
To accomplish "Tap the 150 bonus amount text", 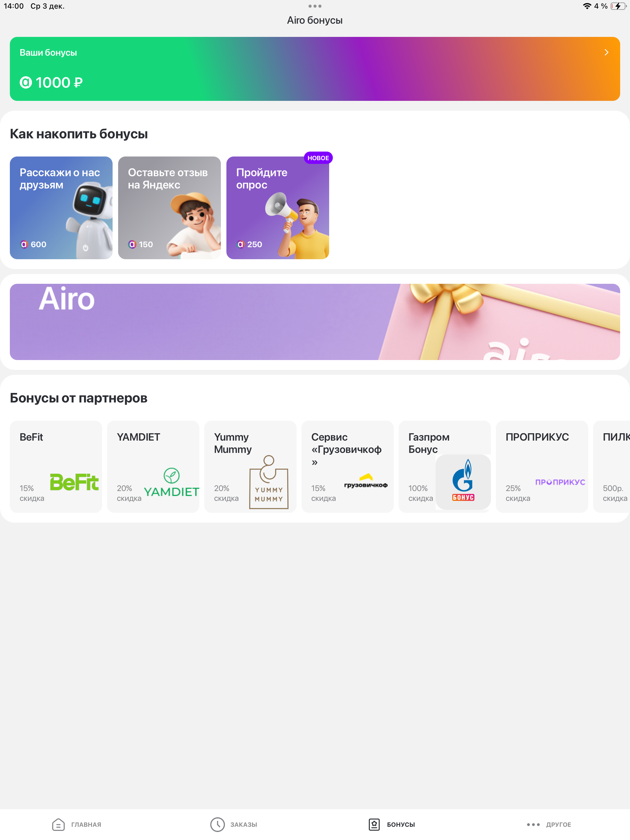I will point(146,244).
